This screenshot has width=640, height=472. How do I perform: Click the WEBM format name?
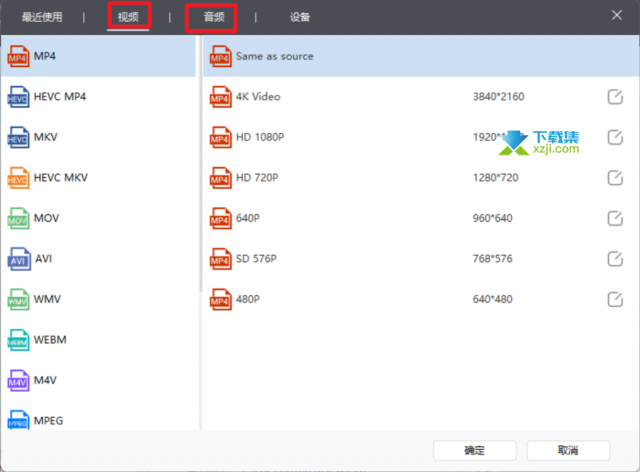click(x=50, y=340)
